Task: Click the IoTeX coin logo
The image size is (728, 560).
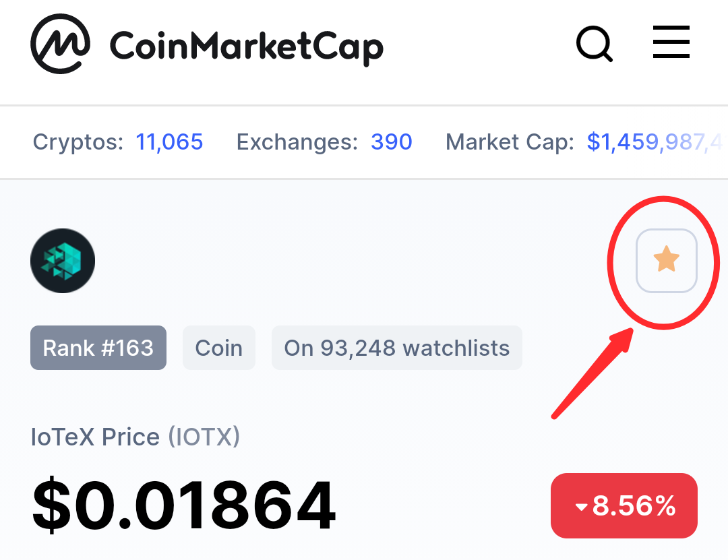Action: click(63, 261)
